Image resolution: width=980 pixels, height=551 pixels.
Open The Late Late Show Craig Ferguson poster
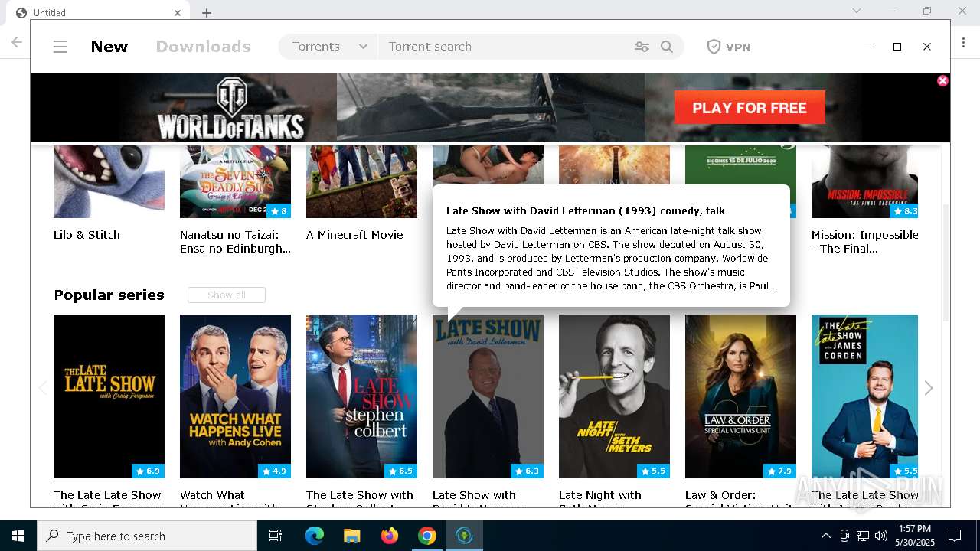pyautogui.click(x=109, y=396)
